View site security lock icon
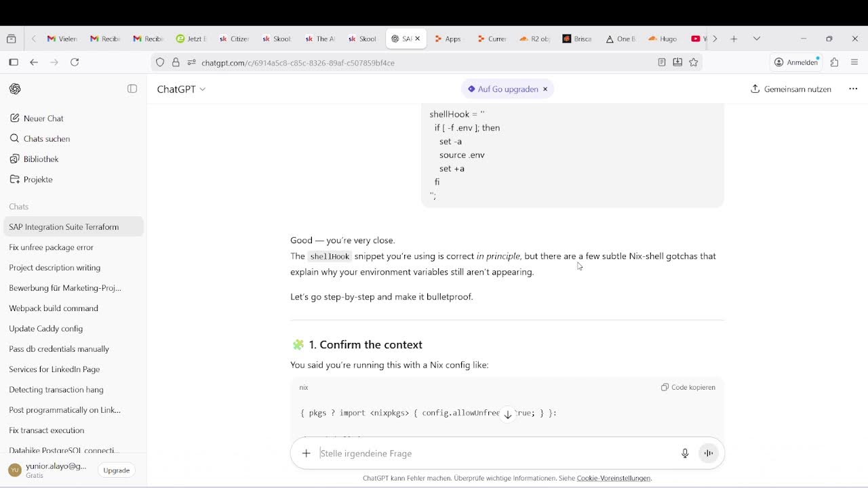This screenshot has height=488, width=868. (176, 62)
